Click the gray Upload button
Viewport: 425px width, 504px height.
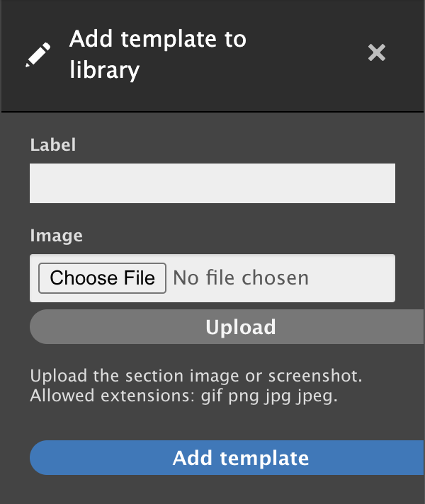pos(240,327)
